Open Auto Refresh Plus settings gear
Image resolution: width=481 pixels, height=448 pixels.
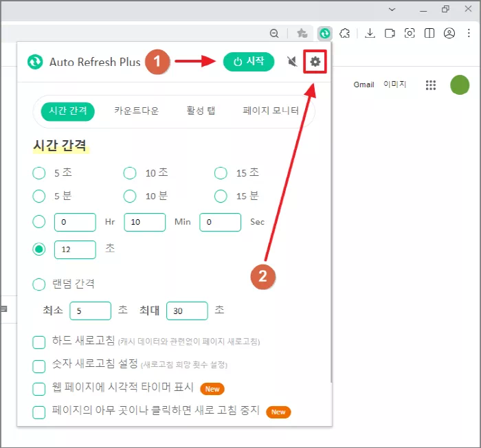tap(315, 62)
